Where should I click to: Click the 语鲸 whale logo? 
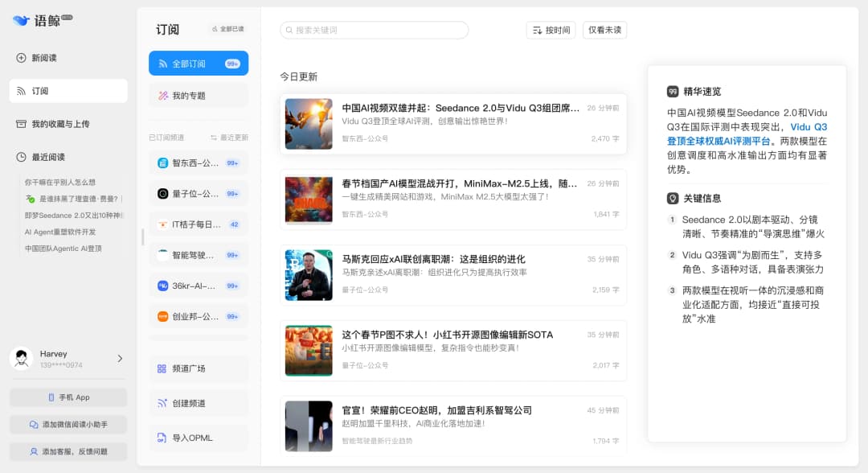pos(22,21)
